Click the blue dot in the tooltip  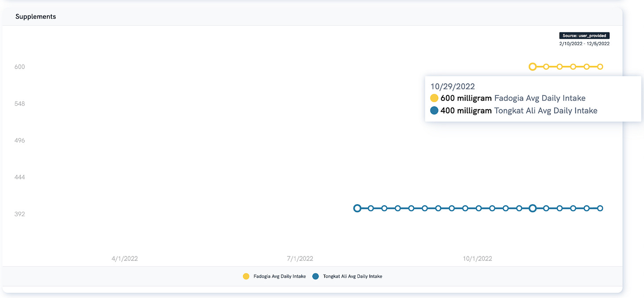pyautogui.click(x=434, y=111)
